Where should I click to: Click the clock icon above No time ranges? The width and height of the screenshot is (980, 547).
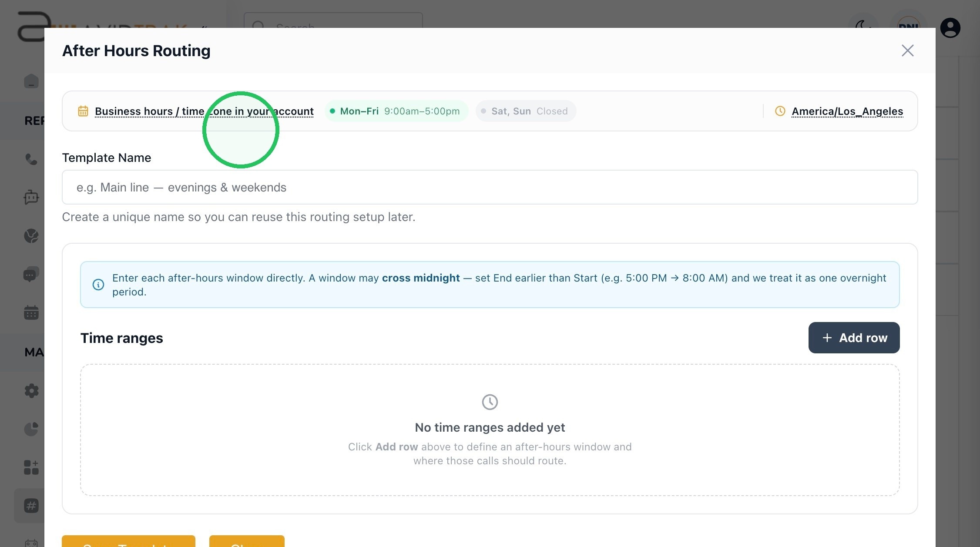pos(490,402)
